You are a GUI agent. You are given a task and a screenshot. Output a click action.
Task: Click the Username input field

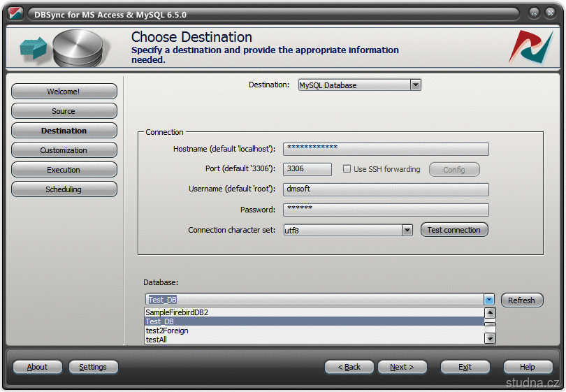tap(386, 189)
